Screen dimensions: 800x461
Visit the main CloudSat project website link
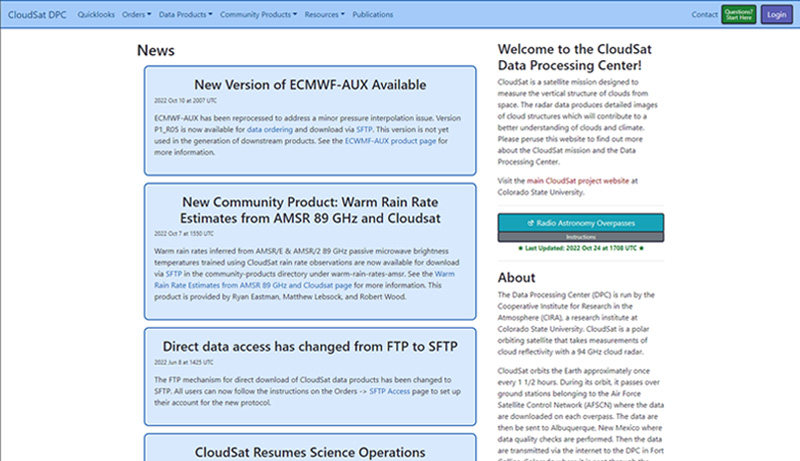pyautogui.click(x=578, y=181)
